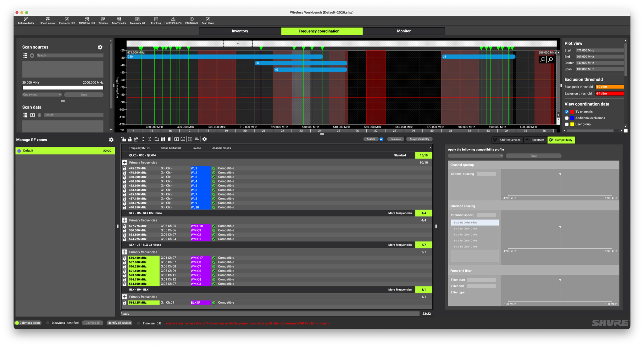Image resolution: width=644 pixels, height=347 pixels.
Task: Click the Scan sources settings gear
Action: pyautogui.click(x=100, y=47)
